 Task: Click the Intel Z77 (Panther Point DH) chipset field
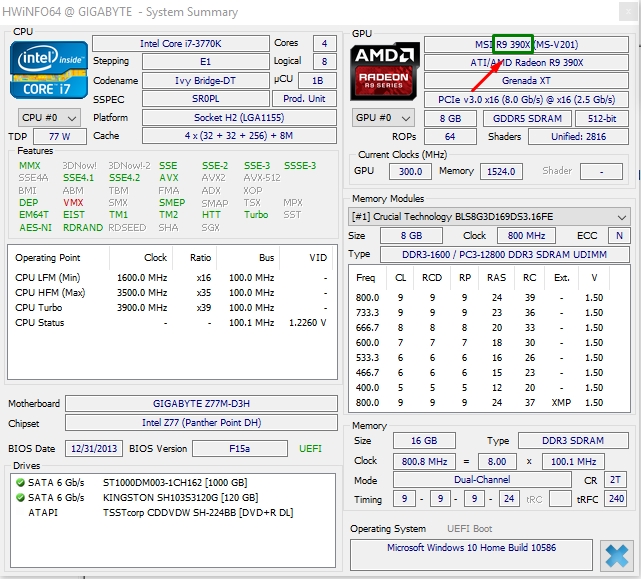click(x=201, y=423)
